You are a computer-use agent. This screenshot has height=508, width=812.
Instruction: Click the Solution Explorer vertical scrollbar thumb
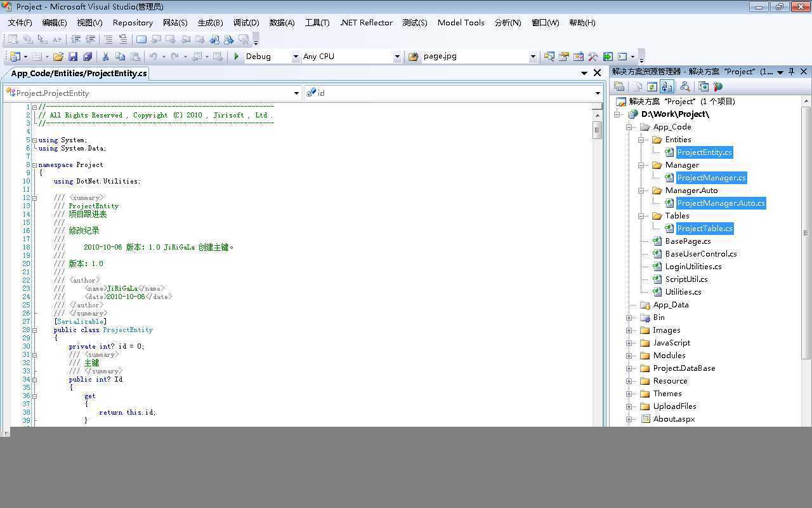[806, 232]
